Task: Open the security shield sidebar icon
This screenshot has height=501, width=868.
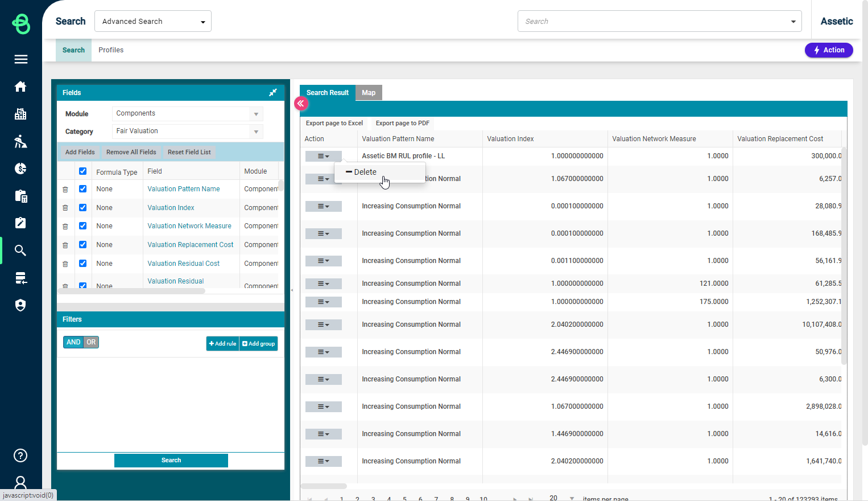Action: click(20, 305)
